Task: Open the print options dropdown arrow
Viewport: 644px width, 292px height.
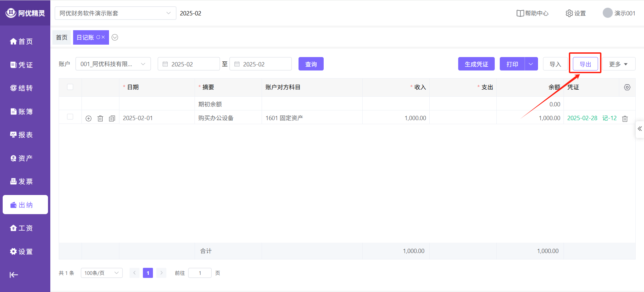Action: [x=531, y=64]
